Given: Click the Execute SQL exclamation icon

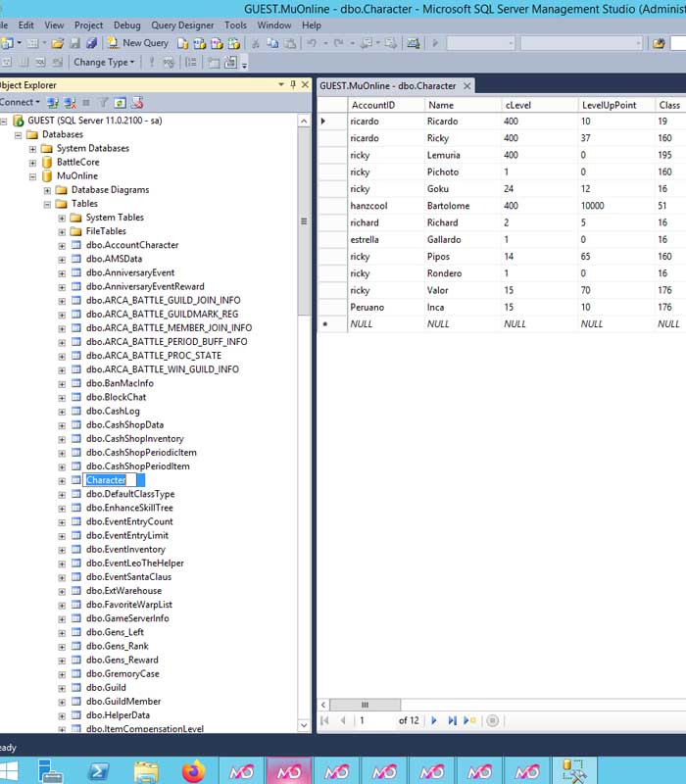Looking at the screenshot, I should [x=152, y=63].
